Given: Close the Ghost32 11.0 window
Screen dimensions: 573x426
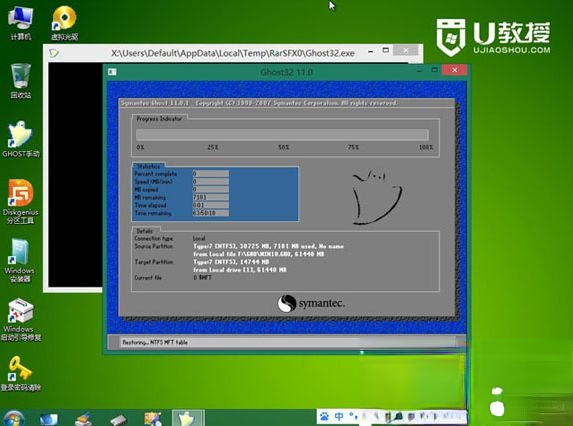Looking at the screenshot, I should (x=455, y=70).
